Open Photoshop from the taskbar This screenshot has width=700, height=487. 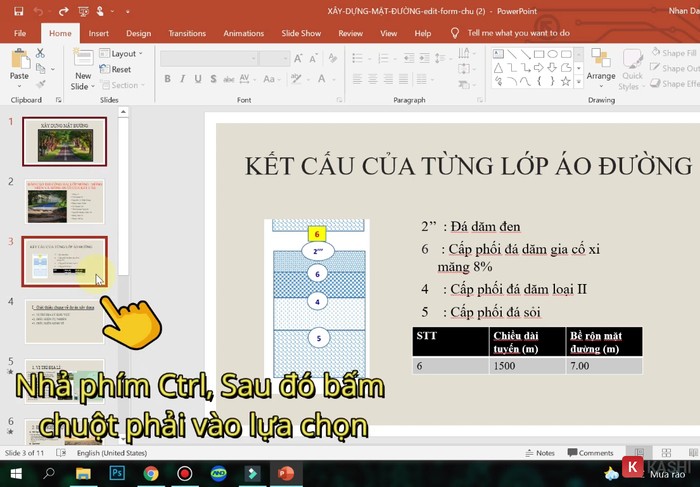pyautogui.click(x=117, y=473)
